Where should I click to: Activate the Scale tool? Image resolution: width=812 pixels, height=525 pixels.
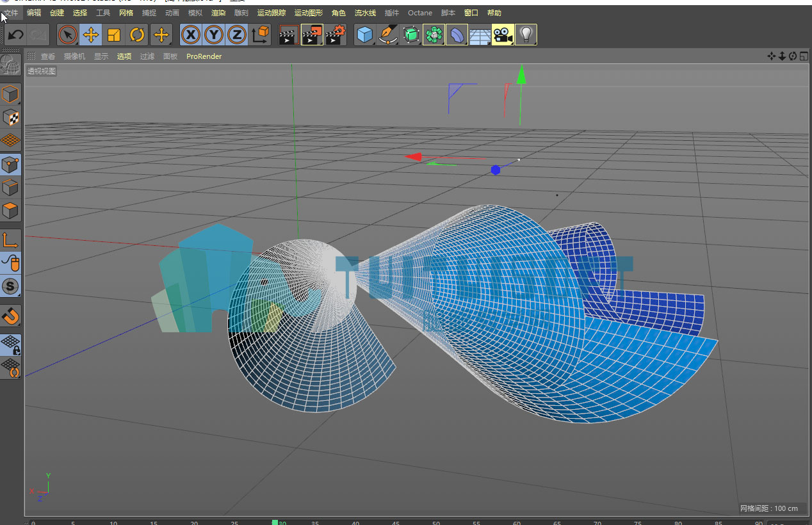tap(114, 35)
